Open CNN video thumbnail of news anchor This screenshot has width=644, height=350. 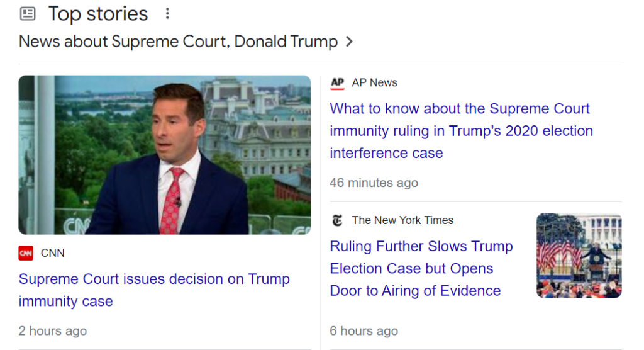click(164, 155)
